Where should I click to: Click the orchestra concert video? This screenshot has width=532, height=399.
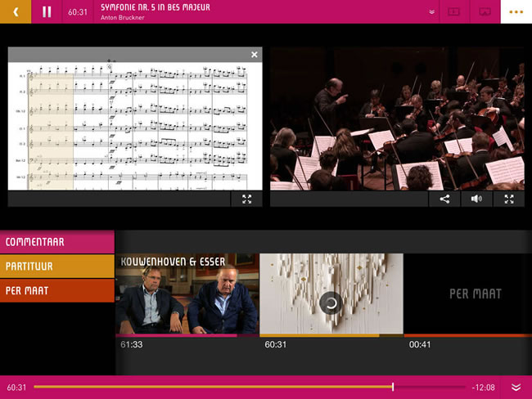397,119
